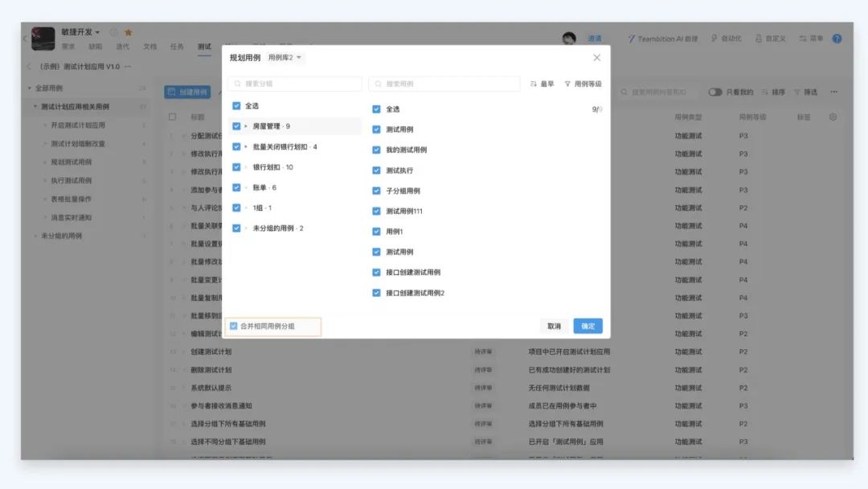The width and height of the screenshot is (868, 489).
Task: Click the 最早 sort order icon
Action: coord(534,84)
